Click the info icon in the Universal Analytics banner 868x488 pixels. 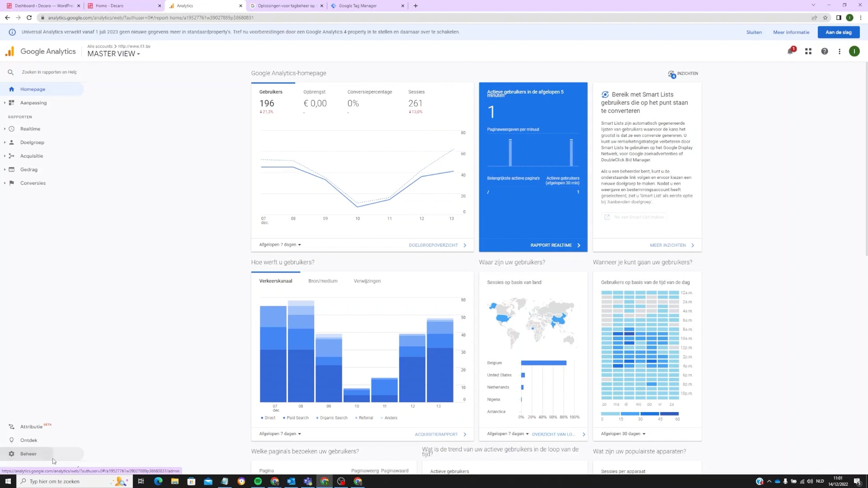point(12,32)
